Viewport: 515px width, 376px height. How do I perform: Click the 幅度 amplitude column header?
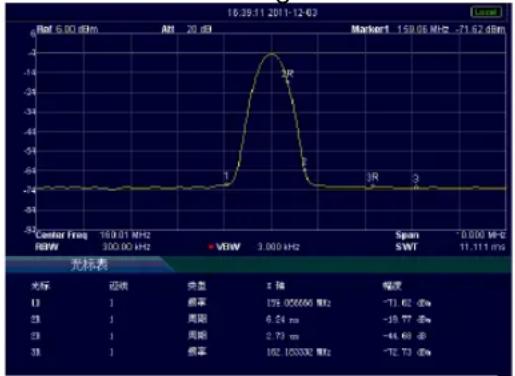[x=392, y=286]
